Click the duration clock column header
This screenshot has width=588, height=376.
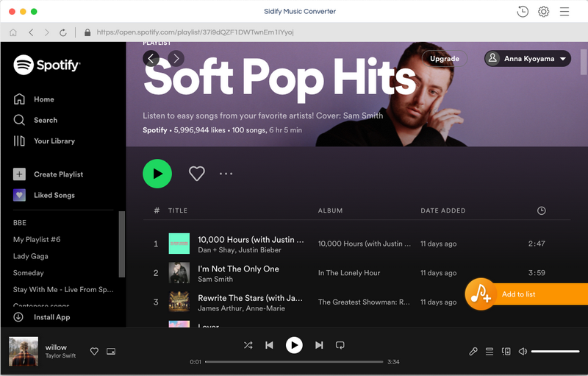point(541,210)
